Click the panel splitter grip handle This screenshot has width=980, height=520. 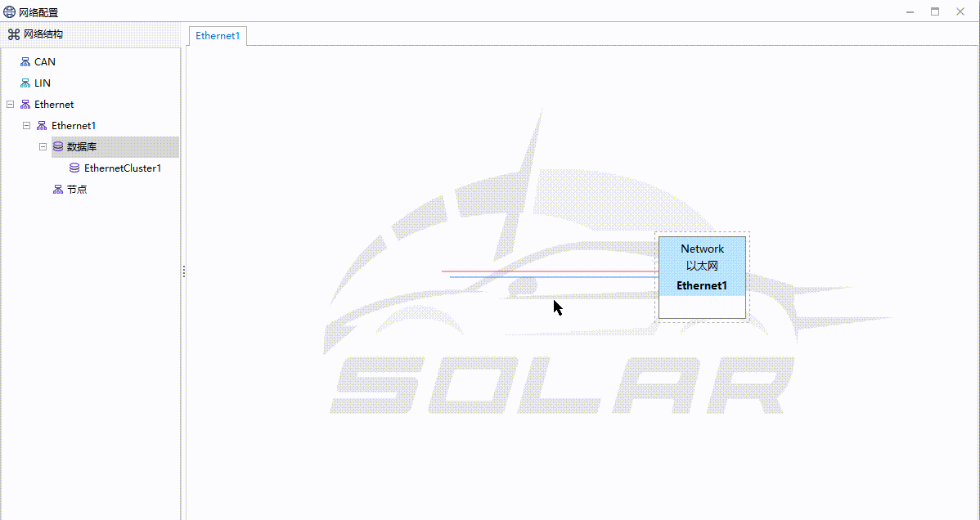(184, 271)
